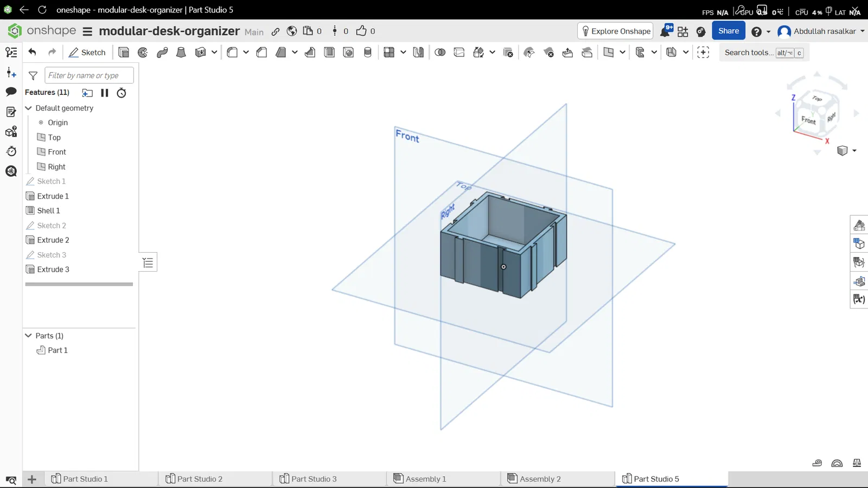Open the notifications bell icon
The height and width of the screenshot is (488, 868).
666,31
